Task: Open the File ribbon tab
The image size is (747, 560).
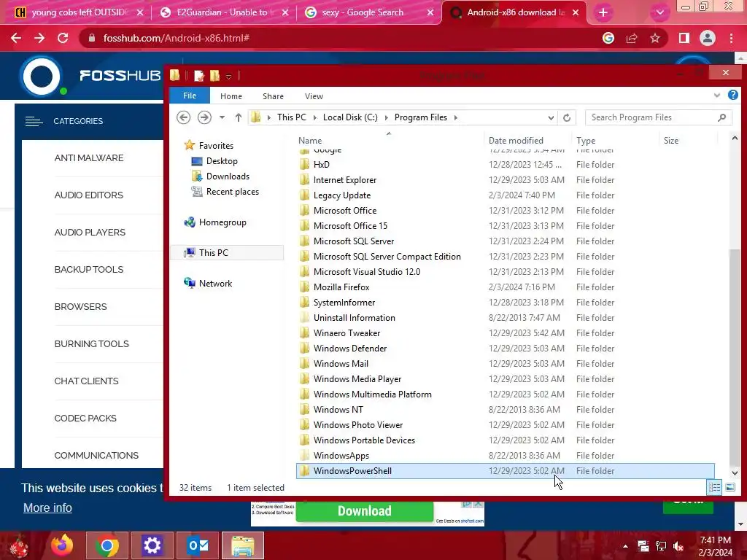Action: [x=190, y=96]
